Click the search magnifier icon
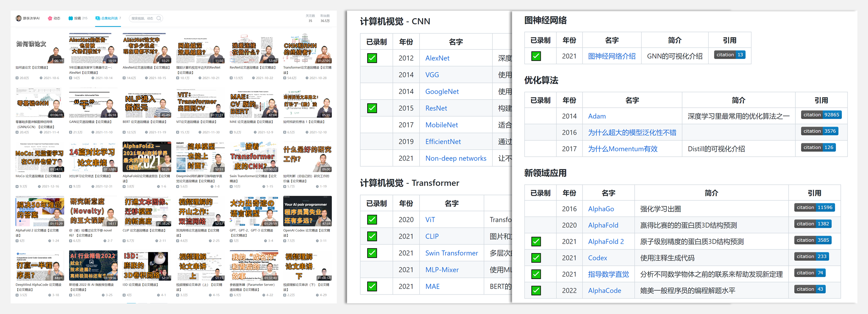The height and width of the screenshot is (314, 868). click(x=159, y=18)
